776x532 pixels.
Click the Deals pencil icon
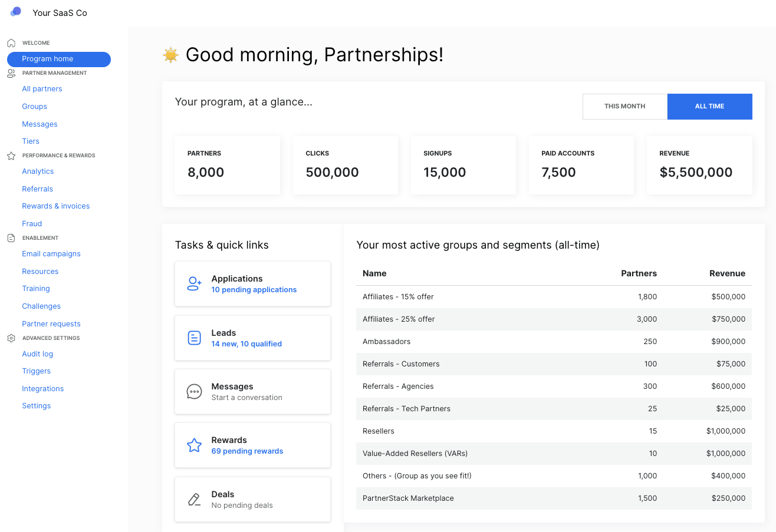point(194,499)
